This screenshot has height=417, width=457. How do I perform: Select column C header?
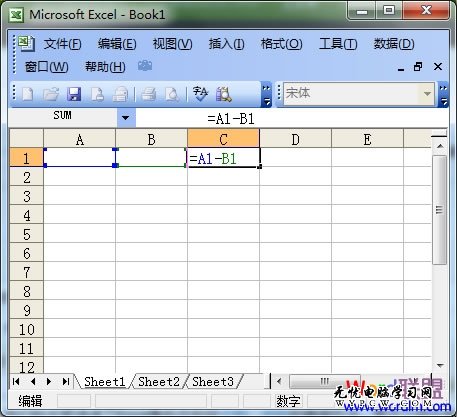(223, 139)
